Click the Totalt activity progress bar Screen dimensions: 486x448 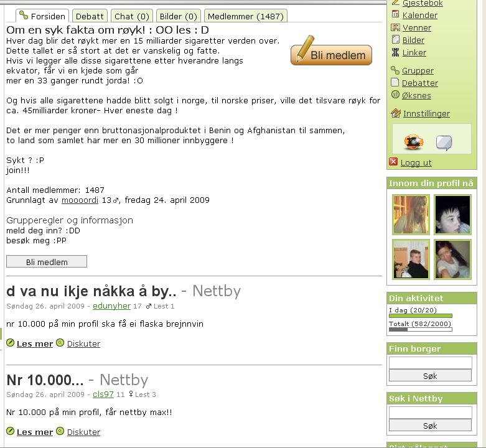[420, 330]
